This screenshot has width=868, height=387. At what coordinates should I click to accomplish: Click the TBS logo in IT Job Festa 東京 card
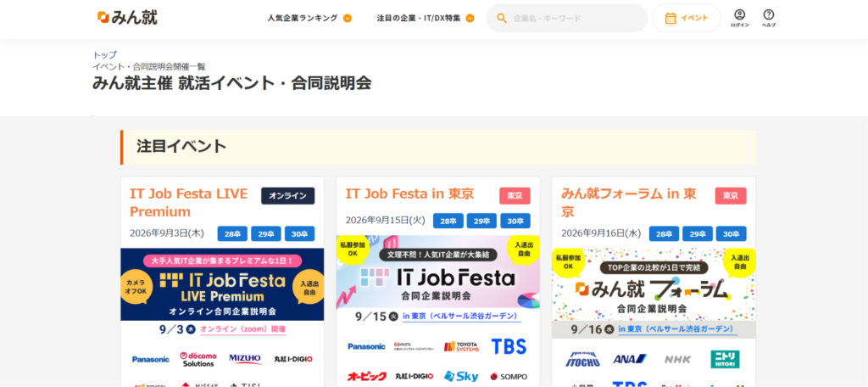pyautogui.click(x=509, y=346)
